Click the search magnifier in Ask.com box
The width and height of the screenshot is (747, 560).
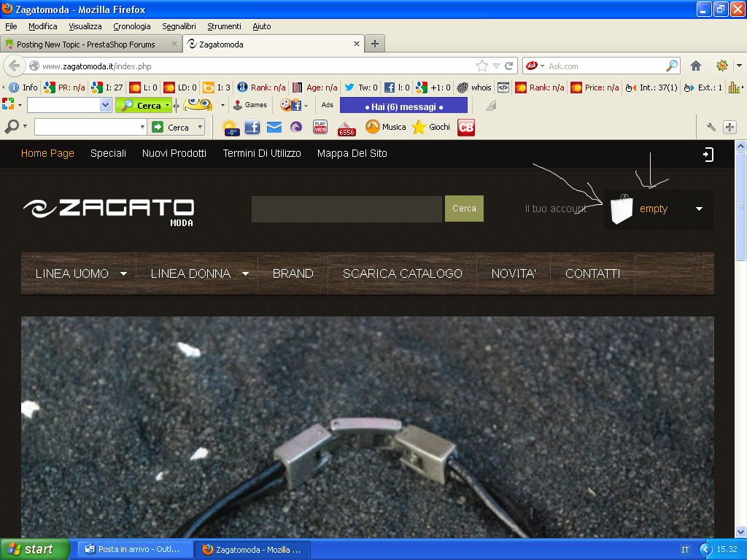[671, 66]
